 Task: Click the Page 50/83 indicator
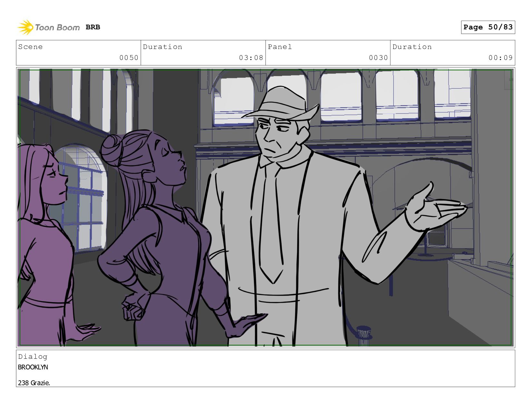[488, 27]
